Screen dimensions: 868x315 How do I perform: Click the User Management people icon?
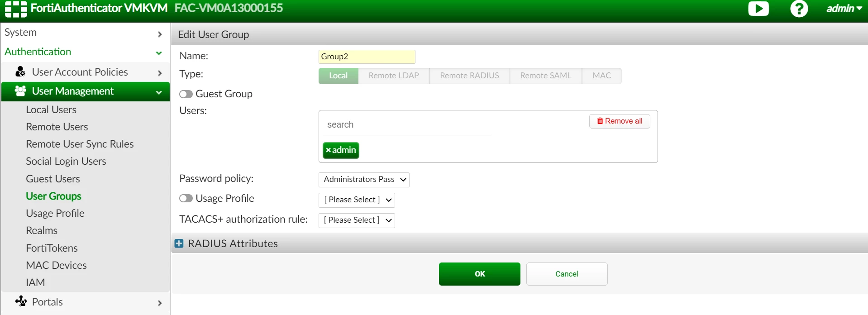[x=20, y=91]
